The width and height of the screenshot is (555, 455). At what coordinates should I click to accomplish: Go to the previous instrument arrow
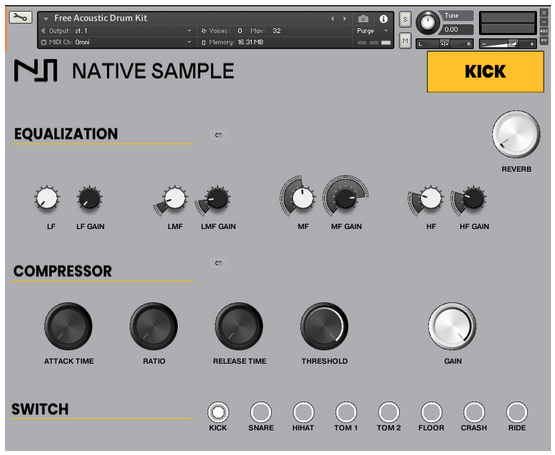pos(332,19)
